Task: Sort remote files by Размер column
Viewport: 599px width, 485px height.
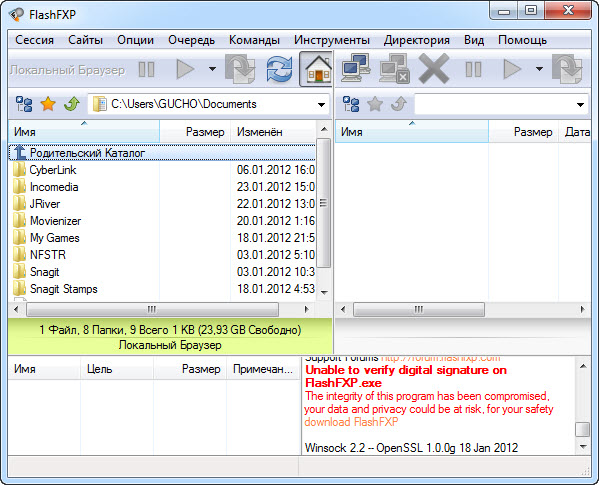Action: click(x=524, y=131)
